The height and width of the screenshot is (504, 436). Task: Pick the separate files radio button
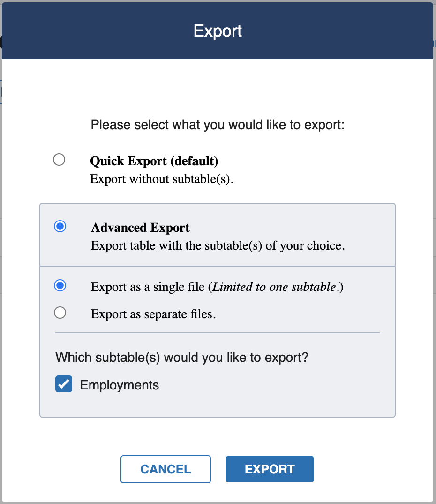[x=60, y=313]
